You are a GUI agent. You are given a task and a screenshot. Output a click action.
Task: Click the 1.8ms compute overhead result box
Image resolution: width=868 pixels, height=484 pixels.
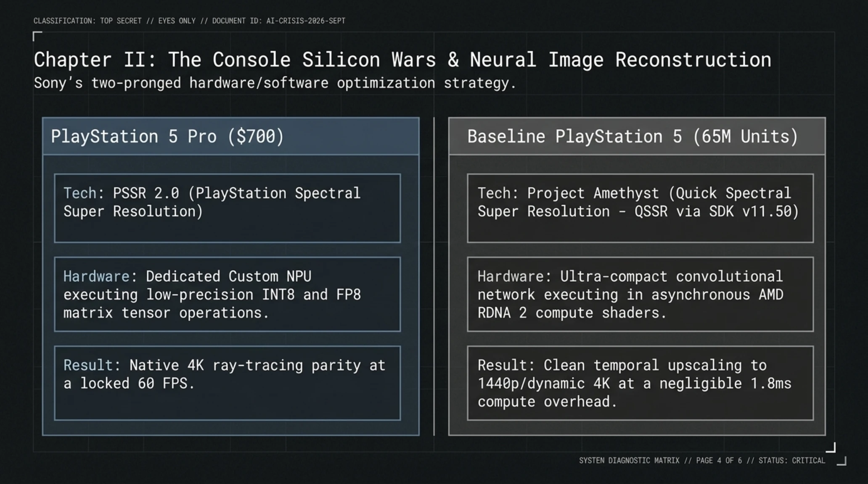[x=640, y=383]
